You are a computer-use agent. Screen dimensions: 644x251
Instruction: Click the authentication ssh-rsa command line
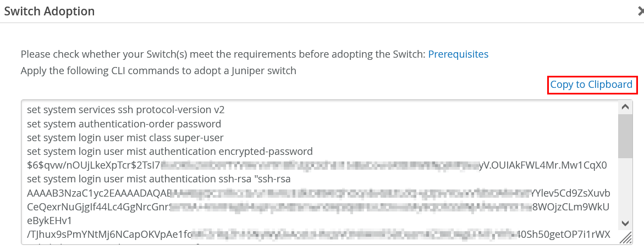pyautogui.click(x=158, y=179)
